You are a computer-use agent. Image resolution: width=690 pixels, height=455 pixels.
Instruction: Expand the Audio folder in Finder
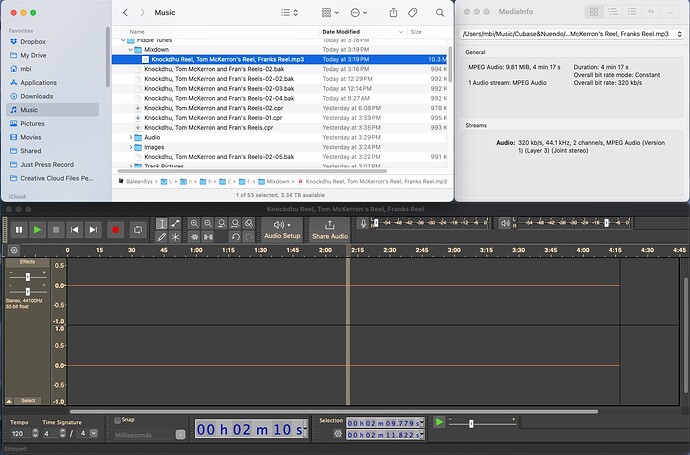131,137
